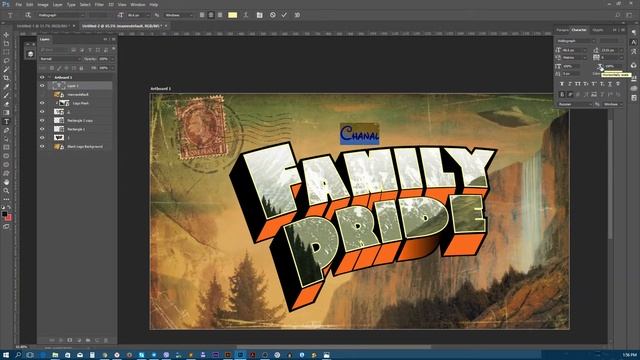Select the Gradient tool
This screenshot has height=360, width=640.
[6, 113]
